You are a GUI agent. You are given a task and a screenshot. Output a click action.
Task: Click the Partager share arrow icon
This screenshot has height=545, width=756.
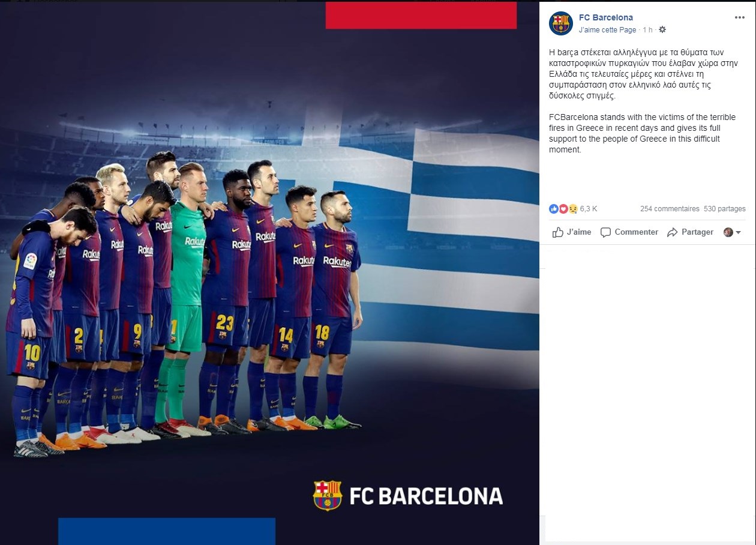coord(672,232)
